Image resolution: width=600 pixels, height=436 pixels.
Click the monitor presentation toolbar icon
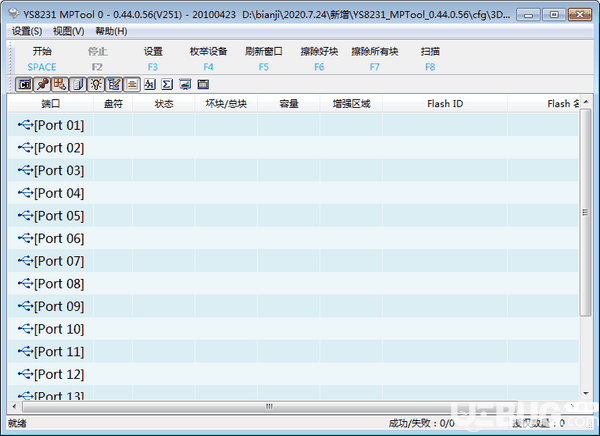coord(185,84)
